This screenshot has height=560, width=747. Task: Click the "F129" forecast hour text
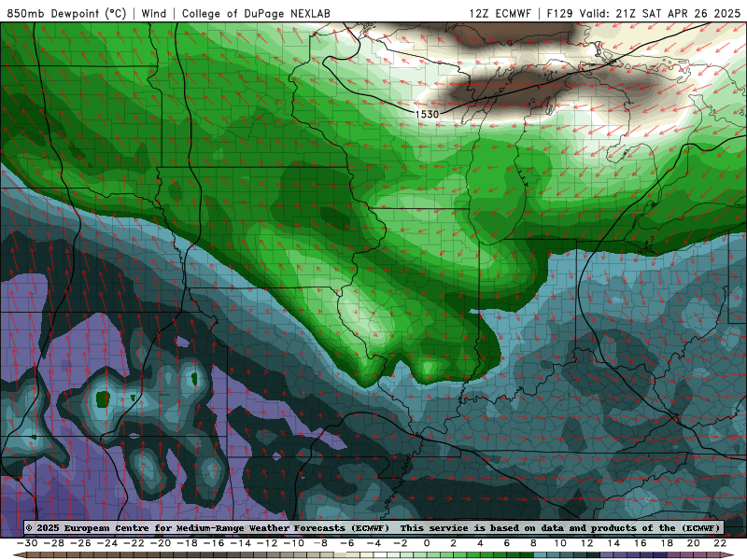click(x=559, y=13)
